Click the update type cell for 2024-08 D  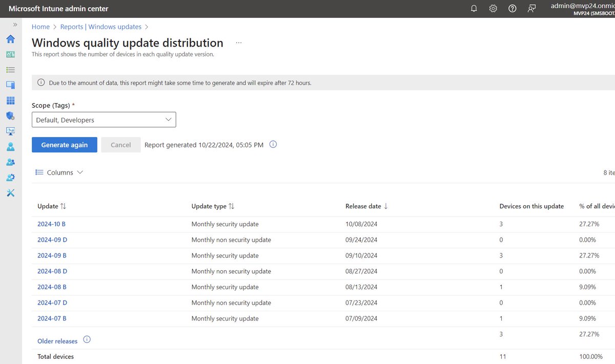(x=231, y=271)
